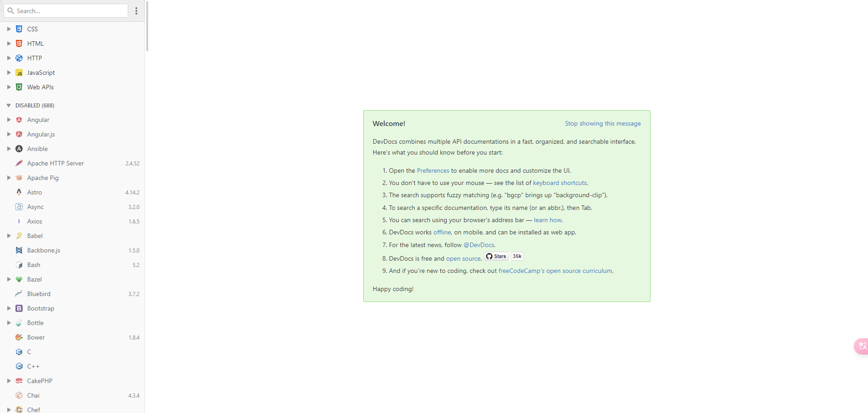Click the HTML docs icon

pos(19,44)
